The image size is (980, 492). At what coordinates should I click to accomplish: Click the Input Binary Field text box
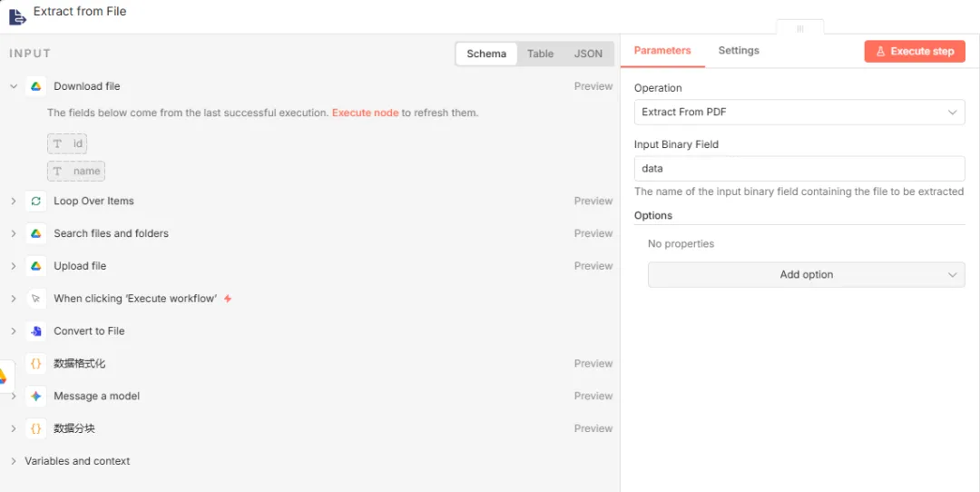(799, 168)
